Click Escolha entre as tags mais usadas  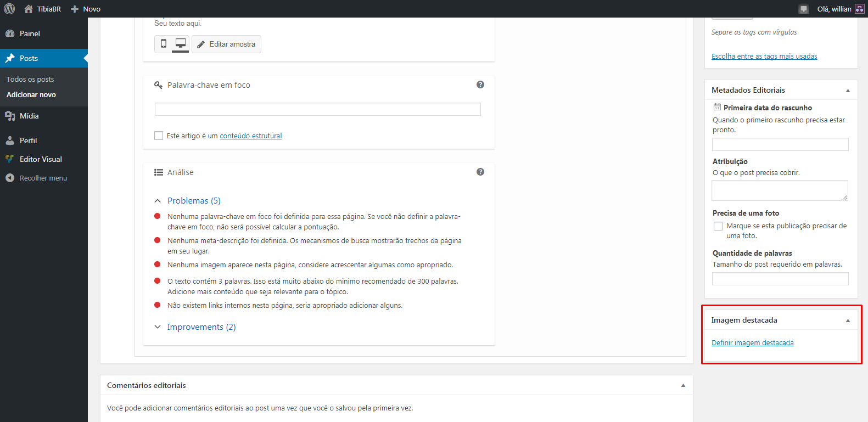pos(764,56)
